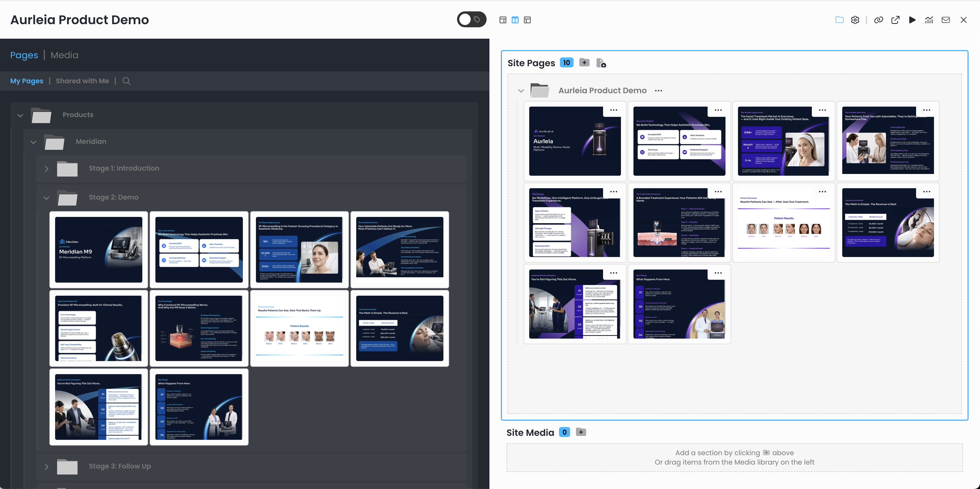Screen dimensions: 980x489
Task: Search pages with the magnifier icon
Action: pyautogui.click(x=126, y=81)
